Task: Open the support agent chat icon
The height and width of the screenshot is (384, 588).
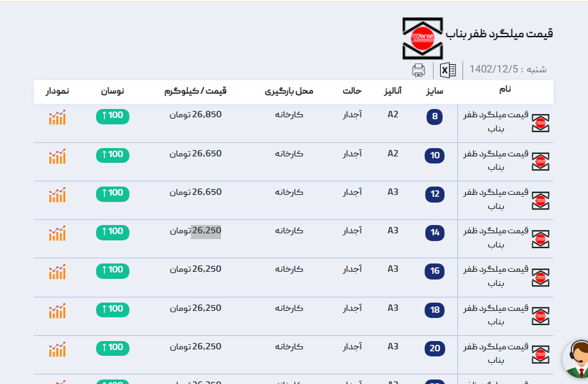Action: click(x=576, y=358)
